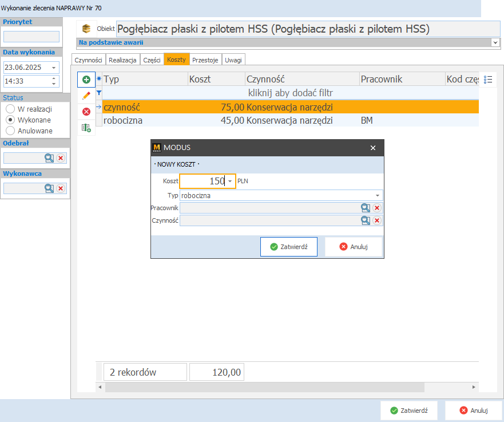Switch to the Części tab
Viewport: 504px width, 422px height.
point(152,60)
